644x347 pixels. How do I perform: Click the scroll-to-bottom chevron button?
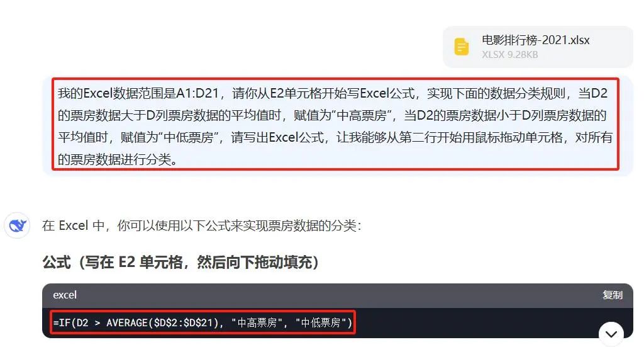611,334
